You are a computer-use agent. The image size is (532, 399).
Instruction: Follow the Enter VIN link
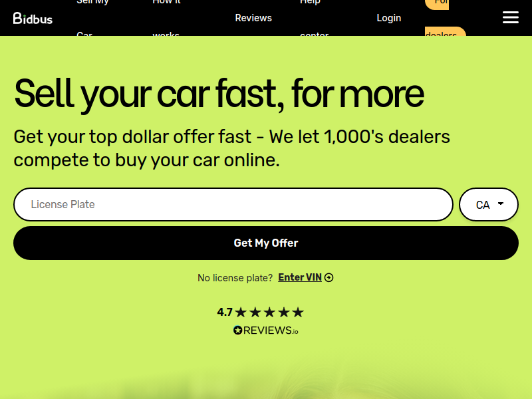coord(300,277)
